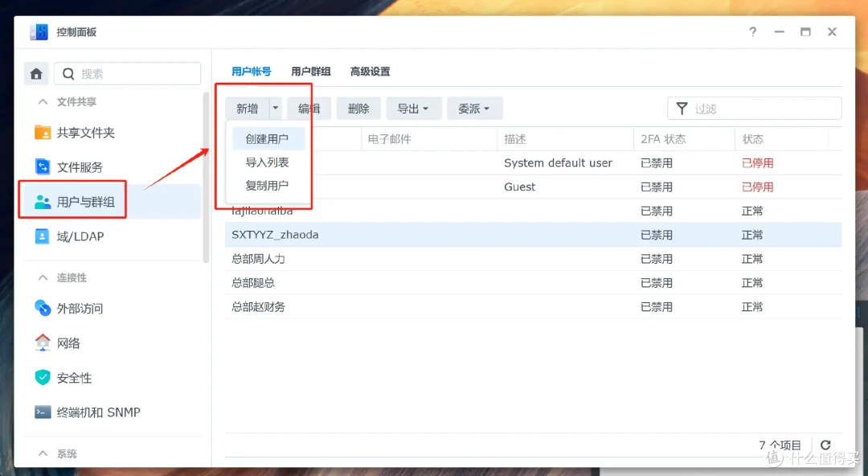
Task: Click the 终端机和 SNMP sidebar label
Action: [x=99, y=412]
